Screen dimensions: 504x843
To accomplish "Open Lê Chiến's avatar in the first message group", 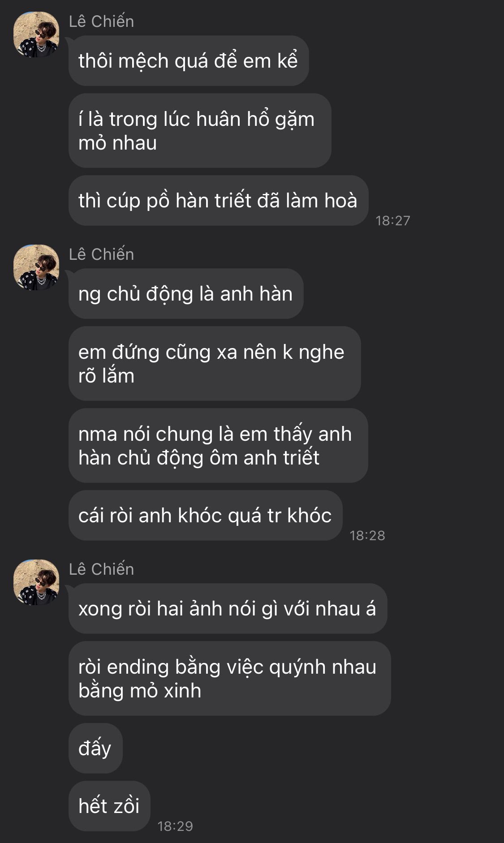I will (x=37, y=34).
